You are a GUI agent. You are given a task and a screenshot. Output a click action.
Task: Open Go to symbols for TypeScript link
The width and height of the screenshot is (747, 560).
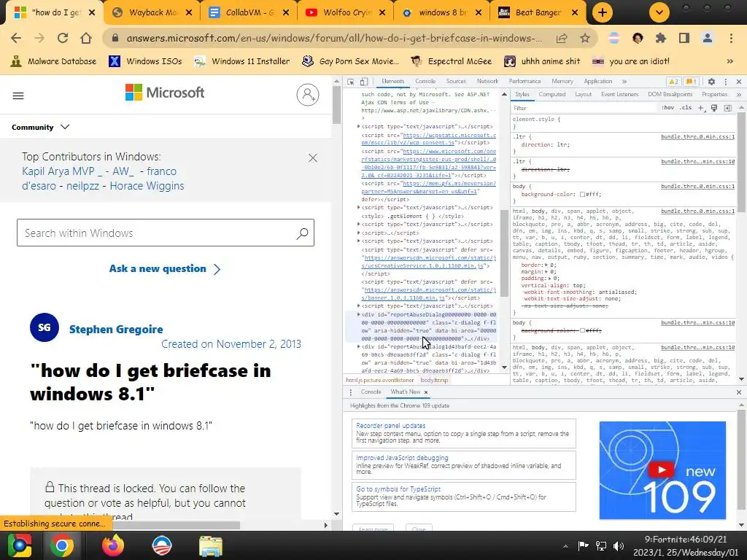click(398, 489)
